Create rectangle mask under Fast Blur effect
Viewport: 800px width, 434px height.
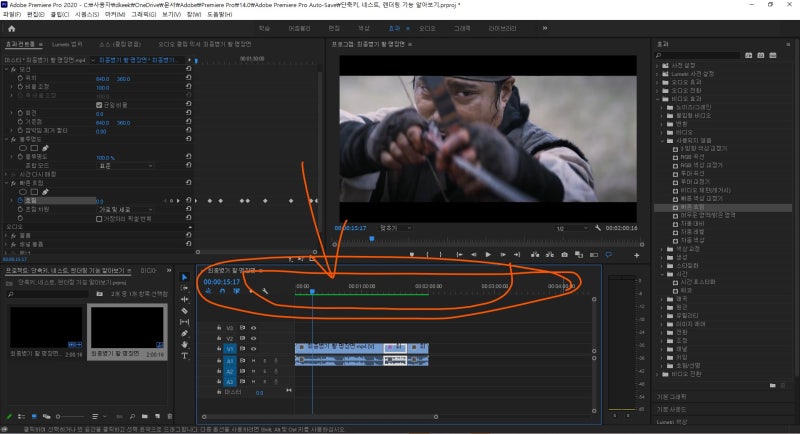coord(34,192)
